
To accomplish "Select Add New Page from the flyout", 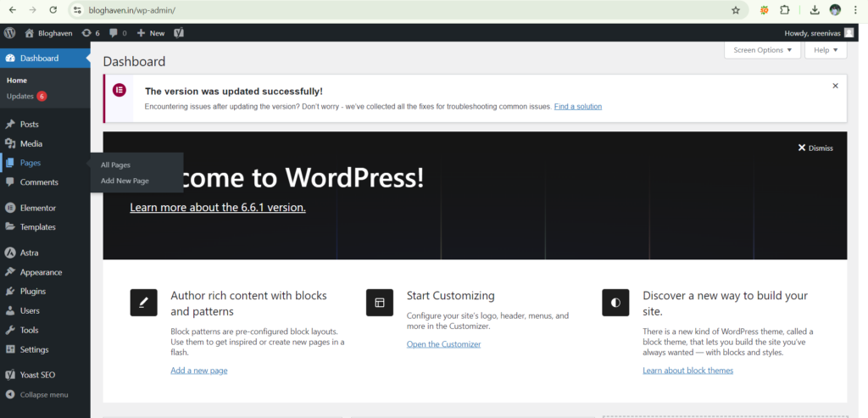I will pyautogui.click(x=125, y=181).
